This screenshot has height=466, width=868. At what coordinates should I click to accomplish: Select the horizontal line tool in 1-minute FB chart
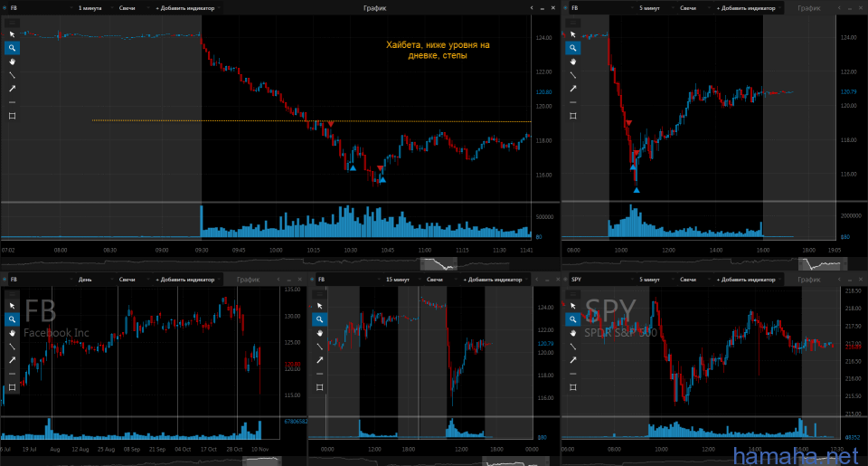point(12,102)
